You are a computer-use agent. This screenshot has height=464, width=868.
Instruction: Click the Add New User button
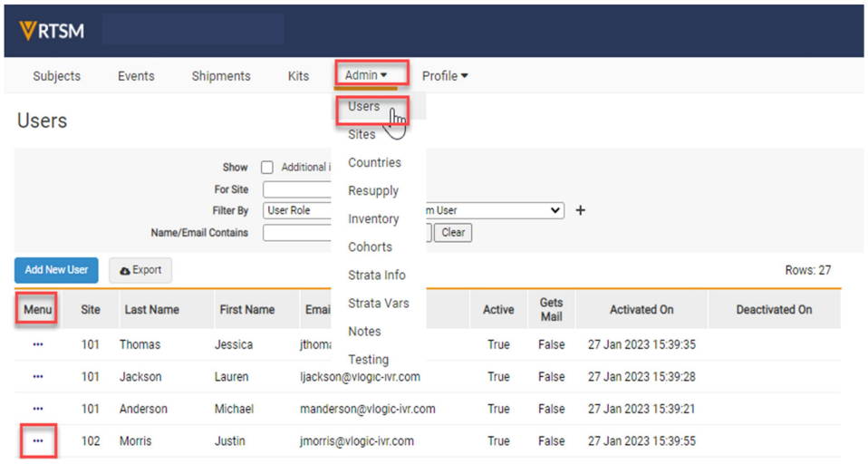56,270
